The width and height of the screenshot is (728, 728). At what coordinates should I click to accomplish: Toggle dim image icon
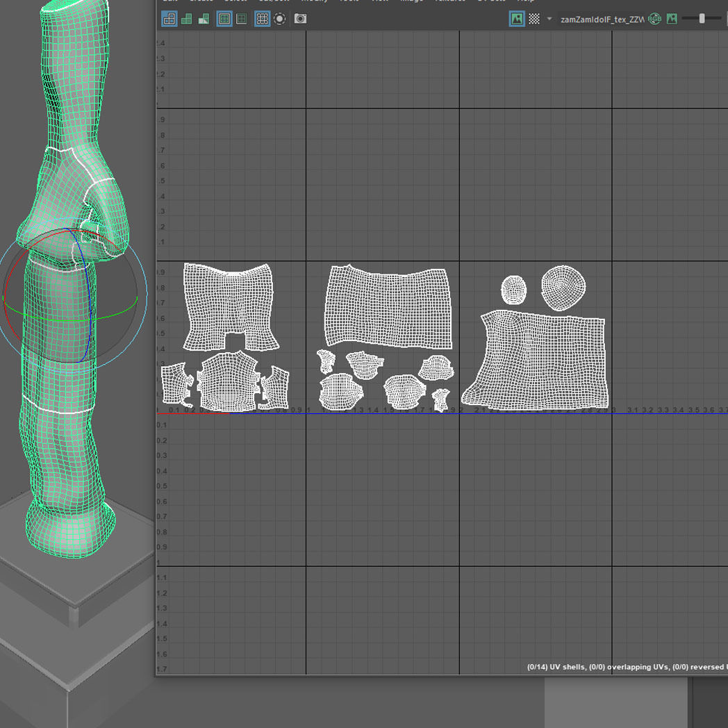tap(672, 19)
